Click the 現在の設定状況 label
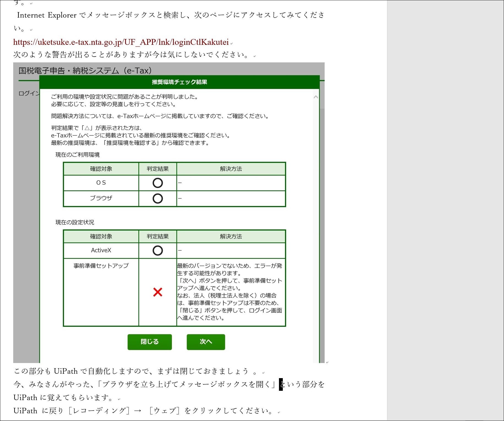 [x=75, y=222]
